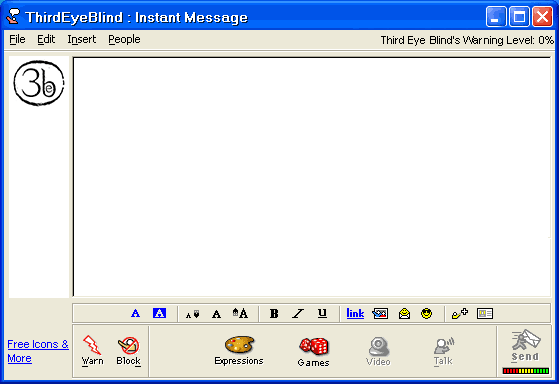Viewport: 559px width, 384px height.
Task: Add buddy with the plus icon
Action: click(x=460, y=313)
